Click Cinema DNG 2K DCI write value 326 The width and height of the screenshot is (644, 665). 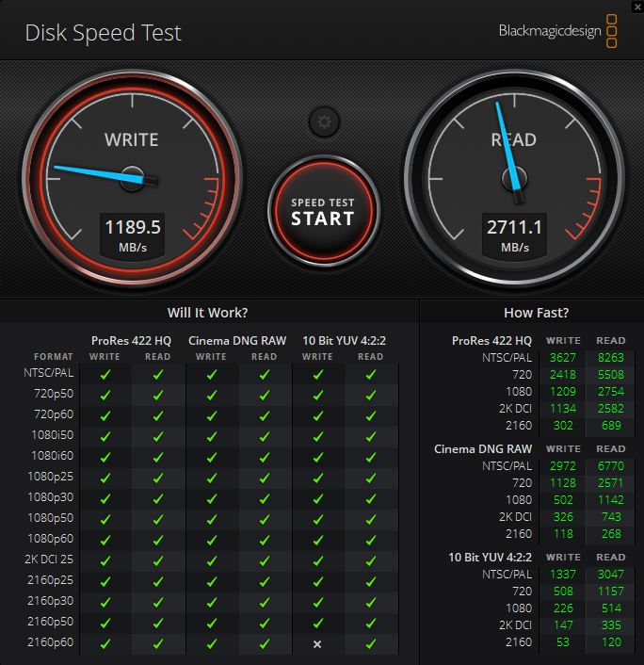point(563,517)
